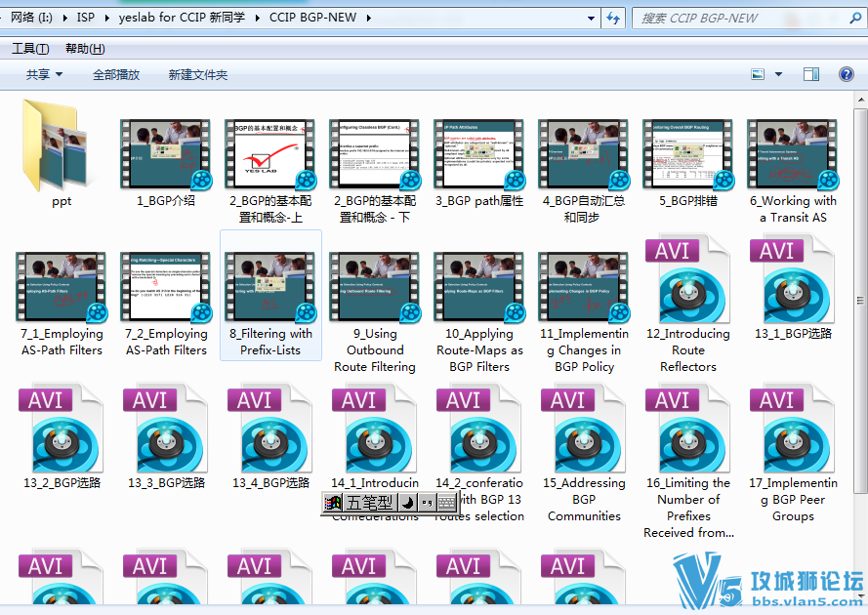
Task: Toggle the IME punctuation mode icon
Action: tap(427, 503)
